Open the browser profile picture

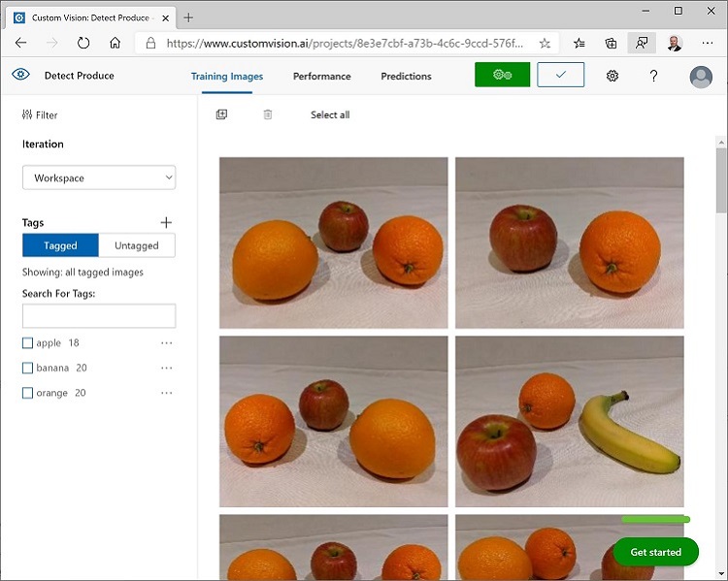click(x=675, y=43)
